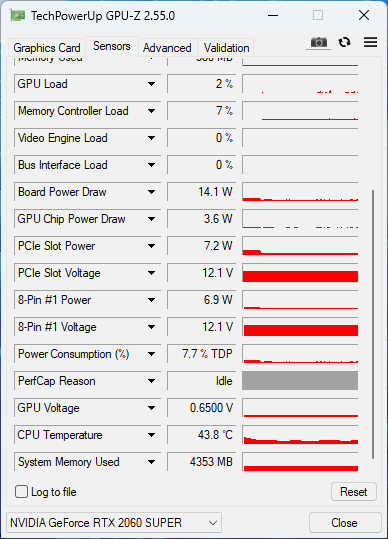
Task: Click the GPU Voltage value field
Action: point(202,408)
